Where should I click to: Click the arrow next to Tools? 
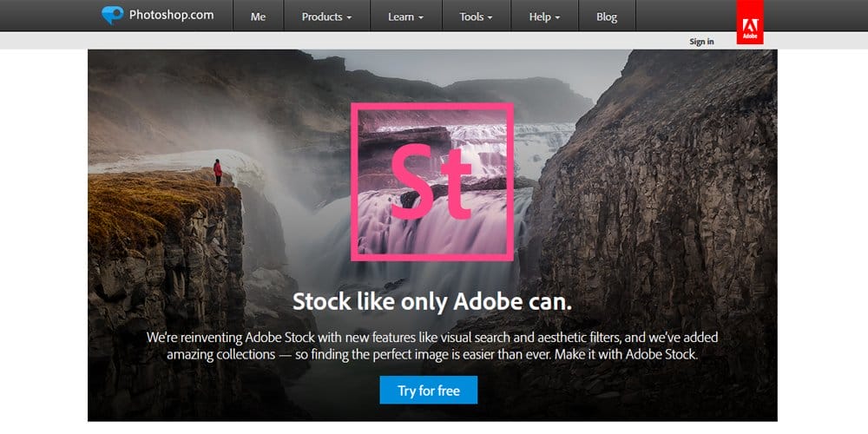pyautogui.click(x=490, y=17)
